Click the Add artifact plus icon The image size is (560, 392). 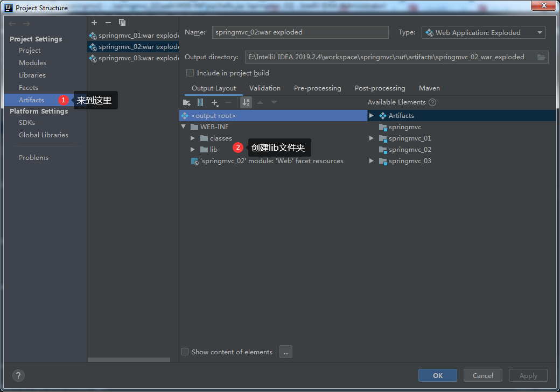click(x=94, y=23)
